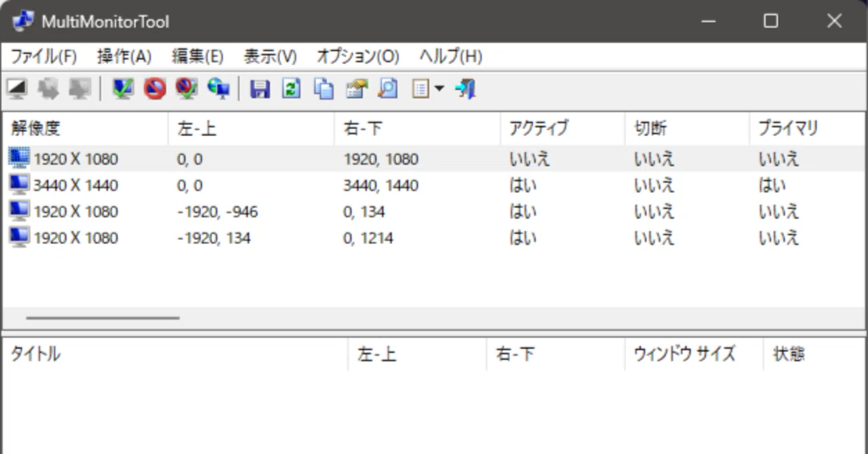Open properties of the selected monitor
868x454 pixels.
pos(356,89)
